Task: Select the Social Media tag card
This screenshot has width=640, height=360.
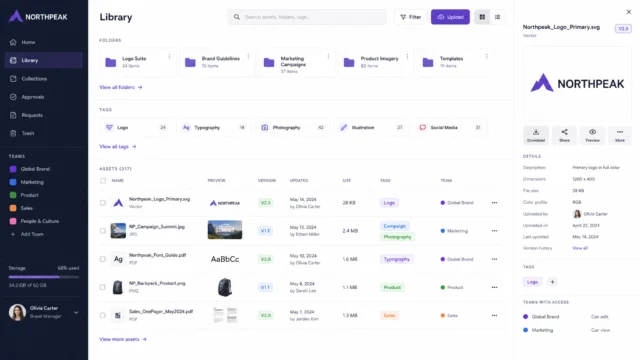Action: pos(451,128)
